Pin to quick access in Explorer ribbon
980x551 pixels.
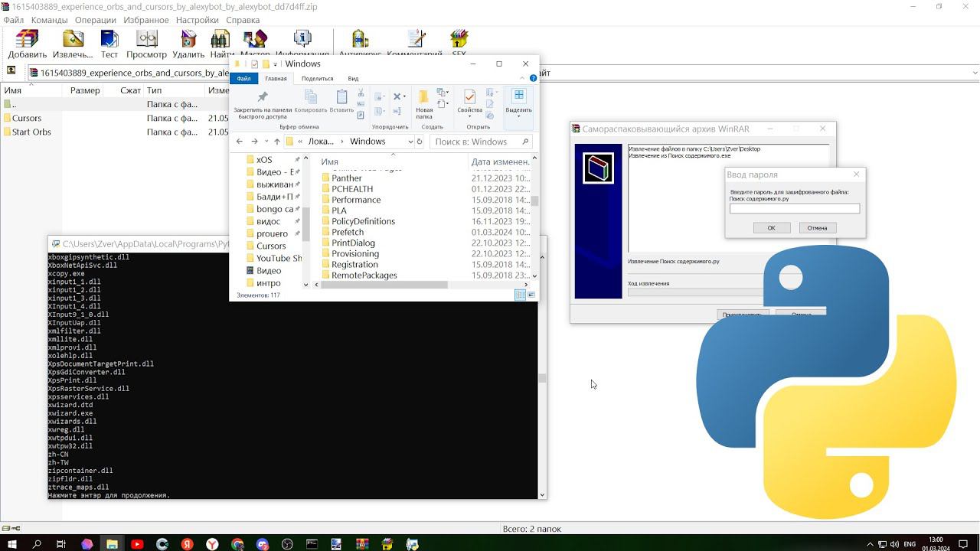click(263, 105)
